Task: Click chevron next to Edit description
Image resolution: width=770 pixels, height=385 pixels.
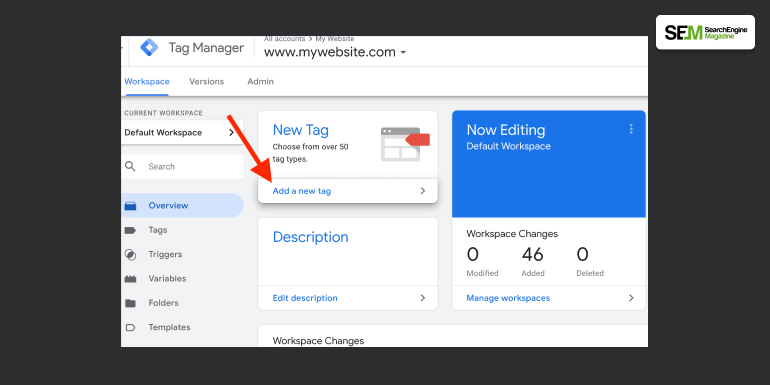Action: 423,298
